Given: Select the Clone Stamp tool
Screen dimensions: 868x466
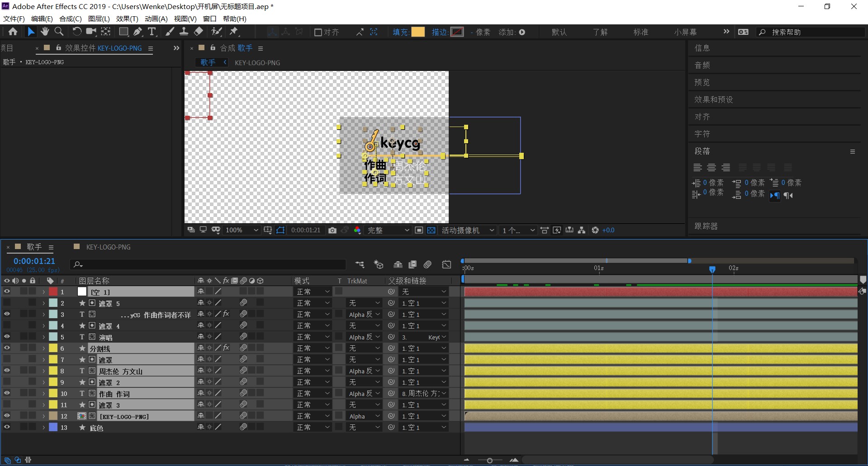Looking at the screenshot, I should pyautogui.click(x=184, y=32).
